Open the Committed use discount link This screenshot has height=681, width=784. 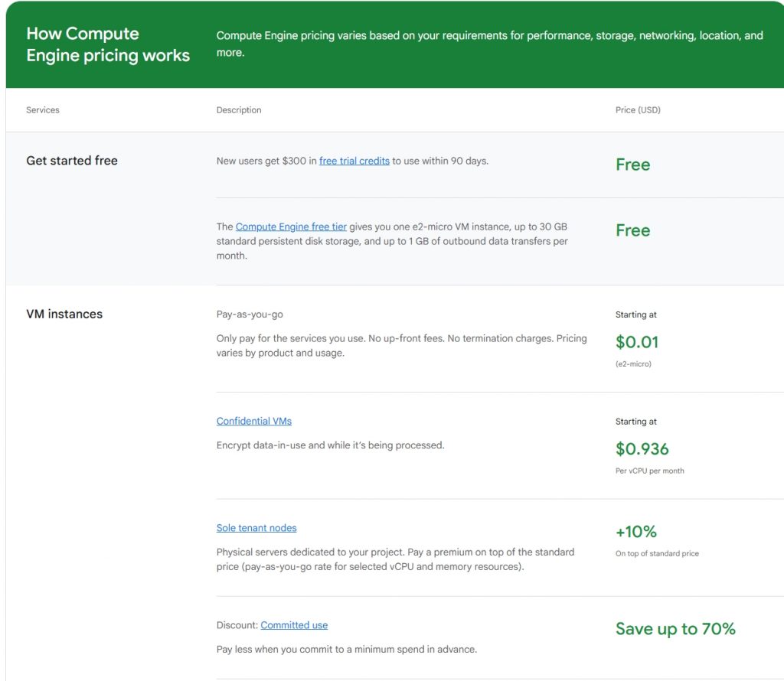[x=294, y=625]
